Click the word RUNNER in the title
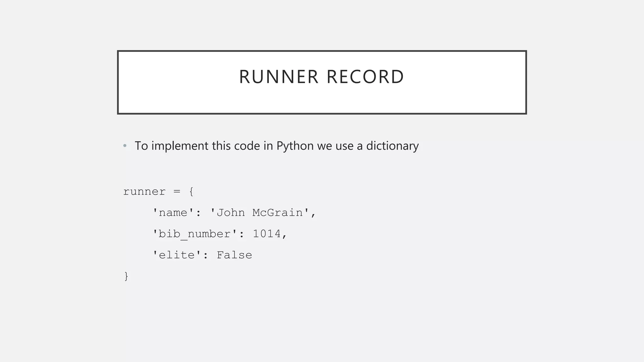Screen dimensions: 644x362 [x=279, y=77]
